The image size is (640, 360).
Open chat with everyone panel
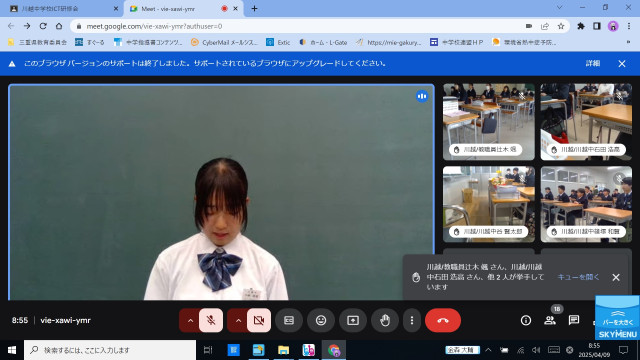click(574, 320)
